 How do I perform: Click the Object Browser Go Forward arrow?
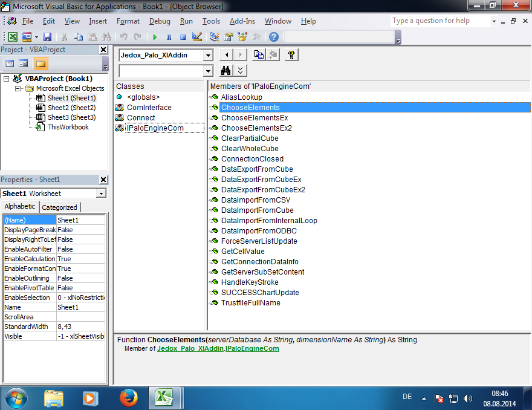pyautogui.click(x=240, y=54)
